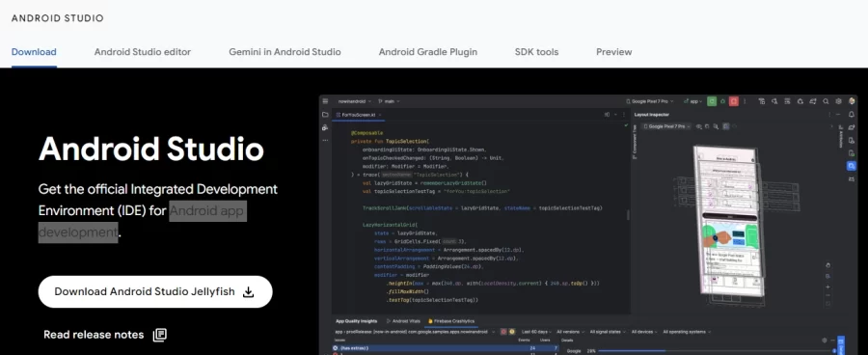The width and height of the screenshot is (868, 355).
Task: Click zoom out minus in Layout Inspector
Action: pos(827,295)
